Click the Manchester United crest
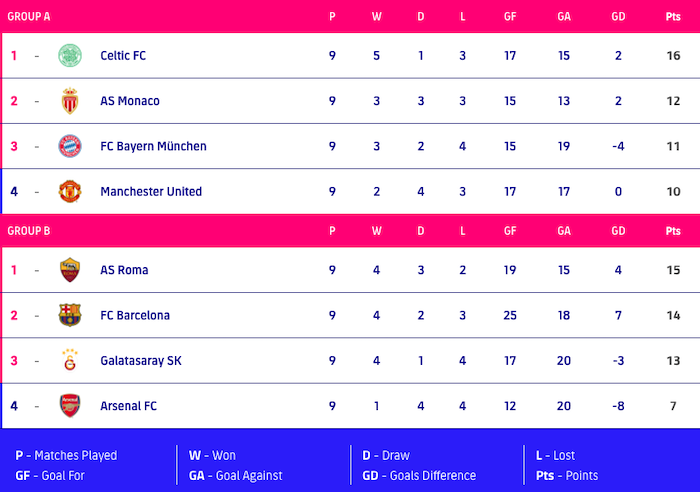 (70, 191)
